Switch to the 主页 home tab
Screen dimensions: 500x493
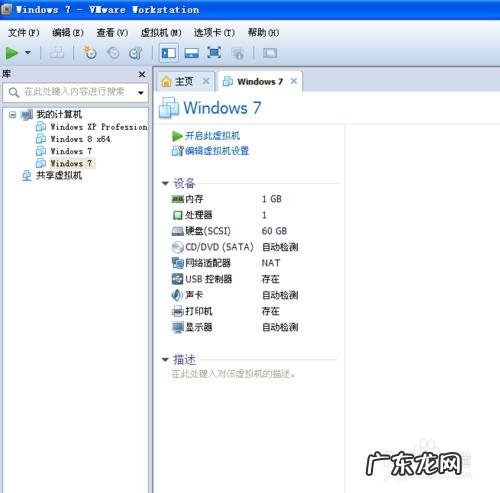[184, 81]
